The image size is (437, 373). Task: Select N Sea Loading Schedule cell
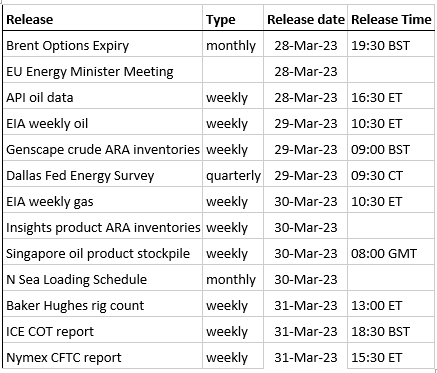[x=103, y=279]
